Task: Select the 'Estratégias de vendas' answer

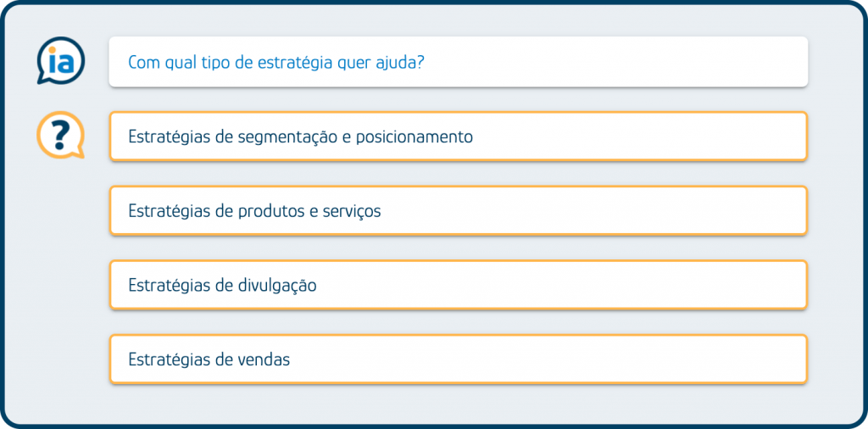Action: [x=458, y=359]
